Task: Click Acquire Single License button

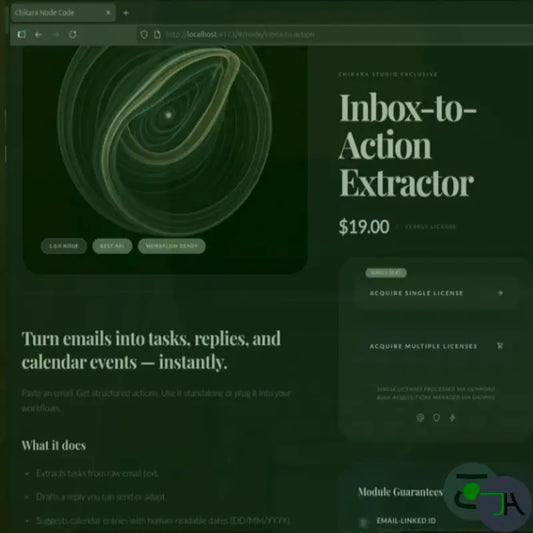Action: click(436, 293)
